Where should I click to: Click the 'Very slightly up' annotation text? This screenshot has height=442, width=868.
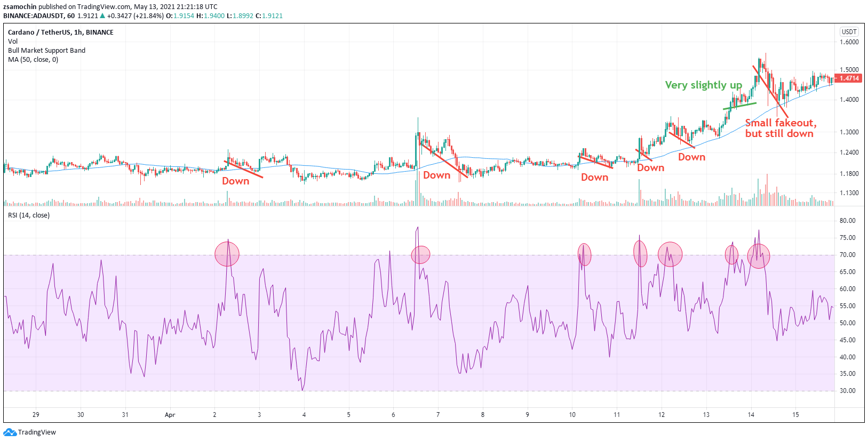(703, 85)
